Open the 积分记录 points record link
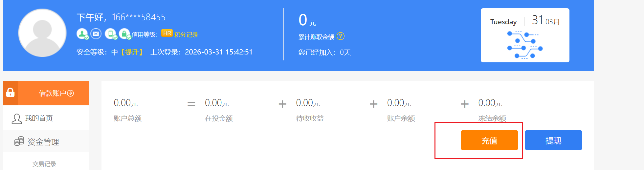This screenshot has height=170, width=644. tap(186, 35)
